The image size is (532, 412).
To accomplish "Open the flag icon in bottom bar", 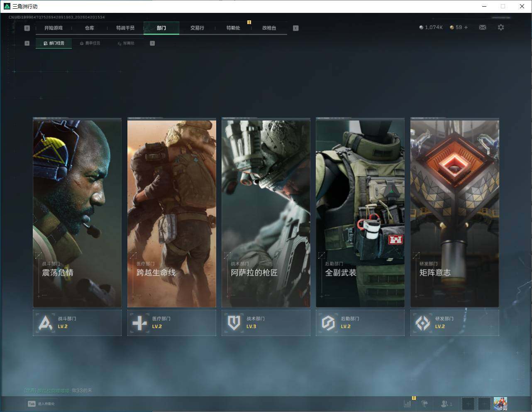I will click(425, 403).
